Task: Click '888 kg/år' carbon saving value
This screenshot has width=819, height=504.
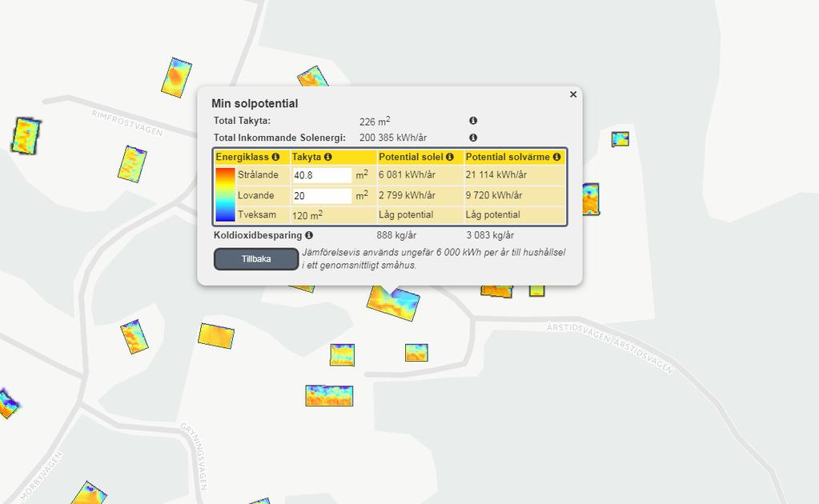Action: pos(396,235)
